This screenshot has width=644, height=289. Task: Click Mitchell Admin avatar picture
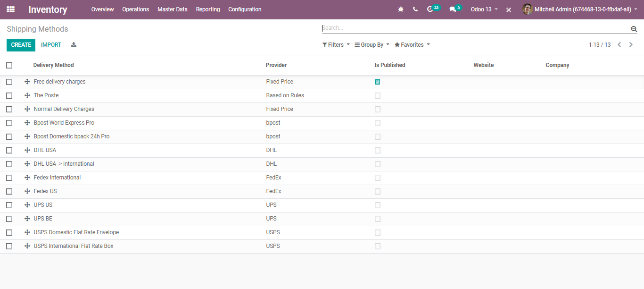point(528,9)
